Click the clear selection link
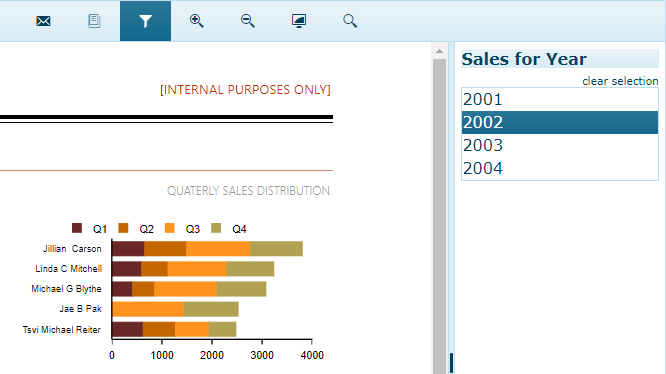666x374 pixels. [x=620, y=81]
